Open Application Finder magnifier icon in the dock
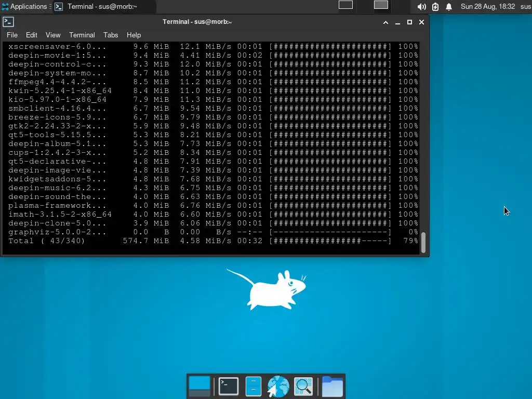This screenshot has width=532, height=399. point(303,386)
